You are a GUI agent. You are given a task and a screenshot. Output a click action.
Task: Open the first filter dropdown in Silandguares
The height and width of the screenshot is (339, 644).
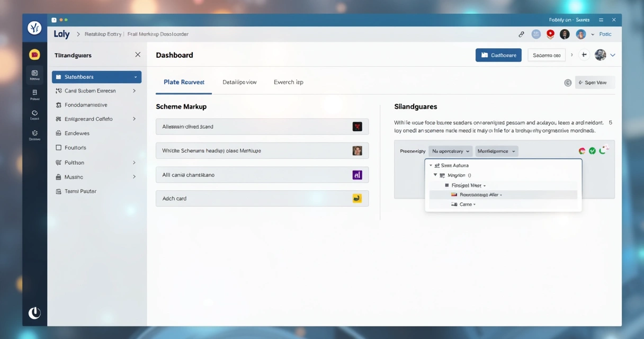pyautogui.click(x=451, y=151)
